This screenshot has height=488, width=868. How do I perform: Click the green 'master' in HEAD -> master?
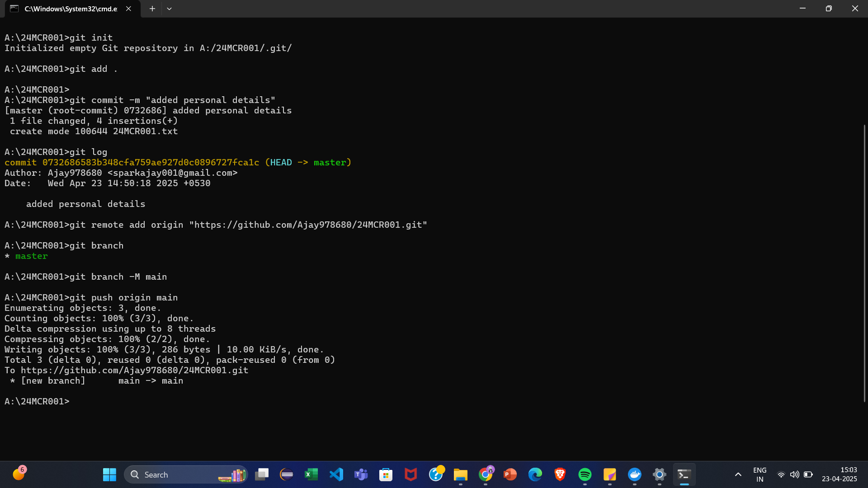[330, 162]
